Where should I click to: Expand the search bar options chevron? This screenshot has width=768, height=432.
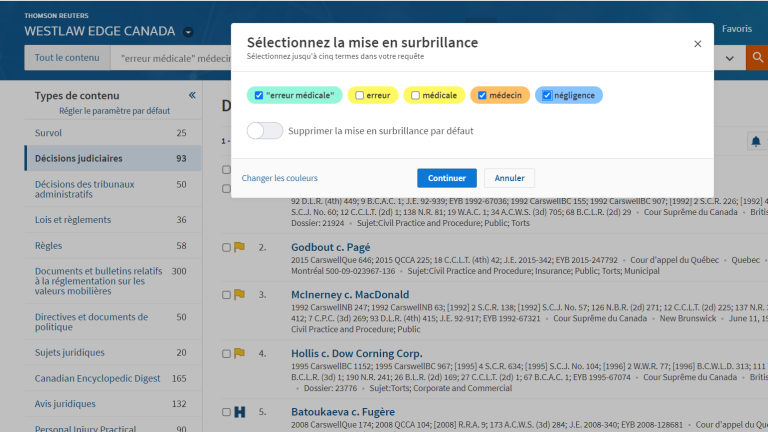pyautogui.click(x=729, y=58)
